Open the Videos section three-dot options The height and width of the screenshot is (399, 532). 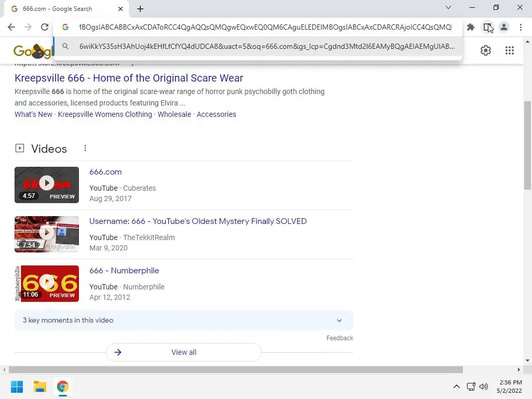pyautogui.click(x=85, y=148)
